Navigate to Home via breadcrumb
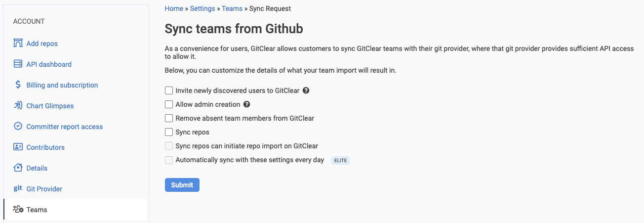This screenshot has height=223, width=644. (x=174, y=8)
